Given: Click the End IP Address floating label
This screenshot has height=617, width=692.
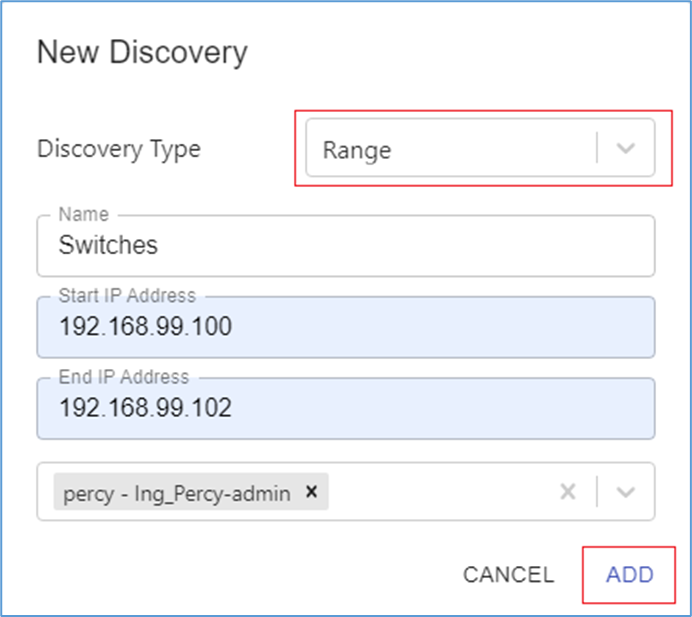Looking at the screenshot, I should (124, 377).
